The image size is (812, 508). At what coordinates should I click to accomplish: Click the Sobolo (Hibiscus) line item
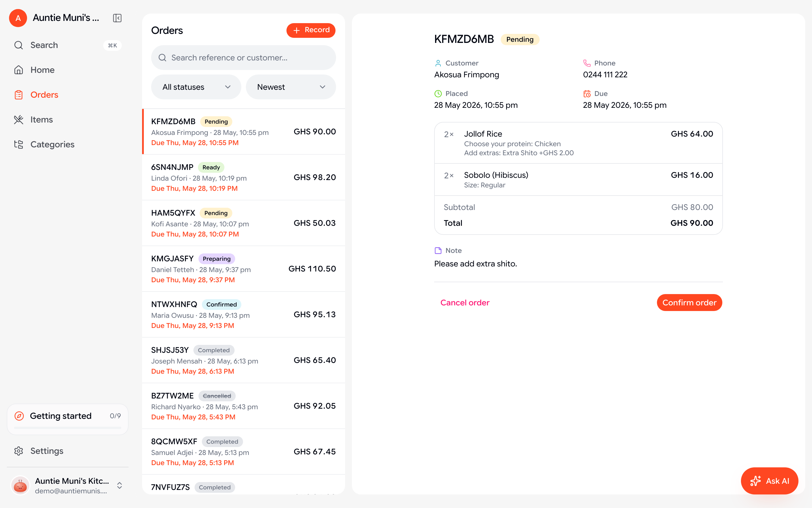(578, 180)
